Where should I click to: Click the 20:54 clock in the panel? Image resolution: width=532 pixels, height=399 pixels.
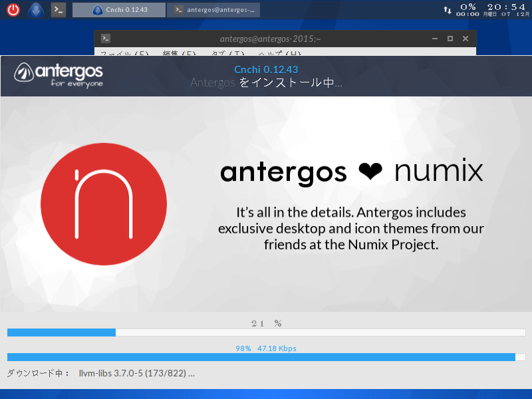(505, 7)
